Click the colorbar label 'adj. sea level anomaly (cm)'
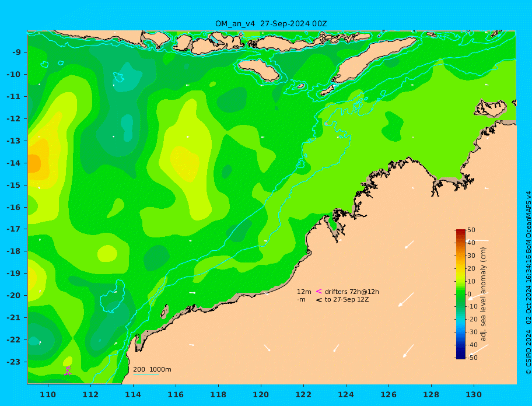Viewport: 532px width, 406px height. point(483,294)
